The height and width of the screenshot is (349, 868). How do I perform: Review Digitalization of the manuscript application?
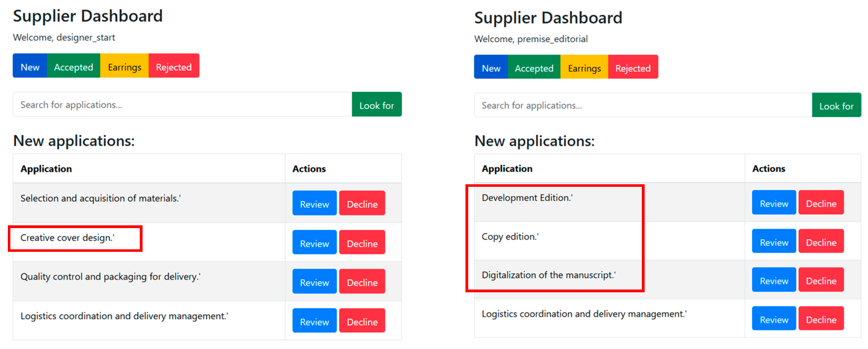pos(774,280)
